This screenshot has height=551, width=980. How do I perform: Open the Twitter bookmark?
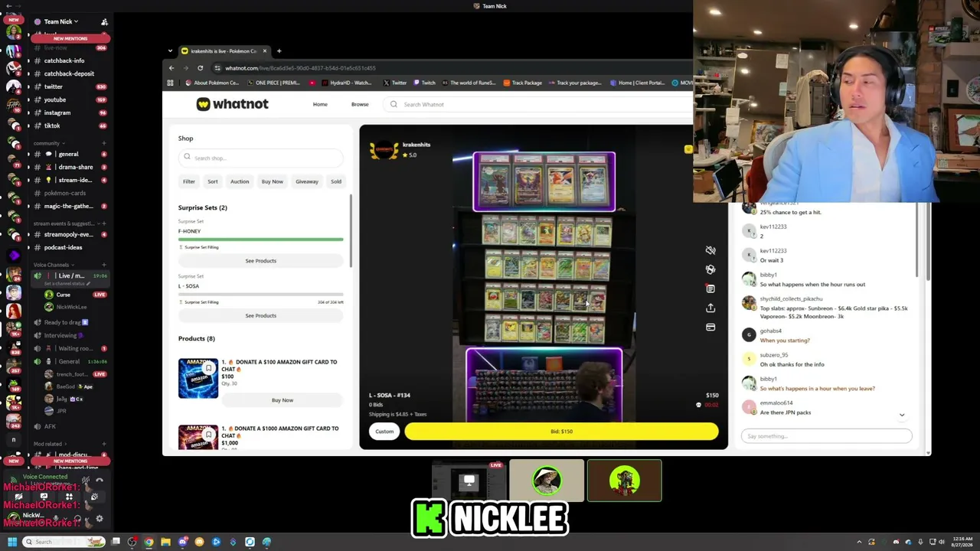[395, 83]
